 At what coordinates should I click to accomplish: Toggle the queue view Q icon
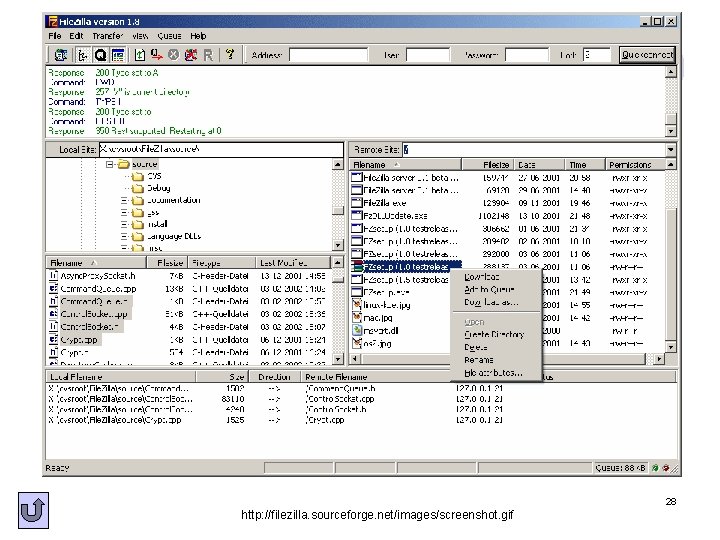(x=100, y=55)
